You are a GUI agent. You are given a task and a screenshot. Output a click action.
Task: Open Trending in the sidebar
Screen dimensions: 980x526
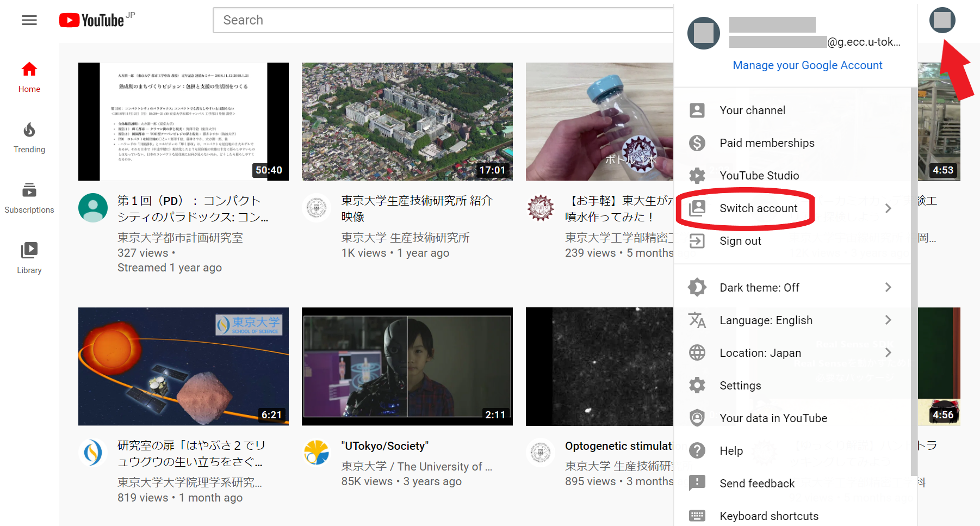pos(29,138)
